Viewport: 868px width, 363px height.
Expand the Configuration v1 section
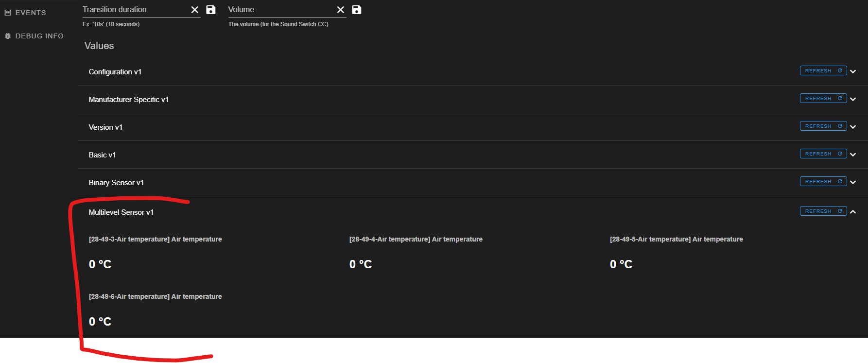point(853,71)
